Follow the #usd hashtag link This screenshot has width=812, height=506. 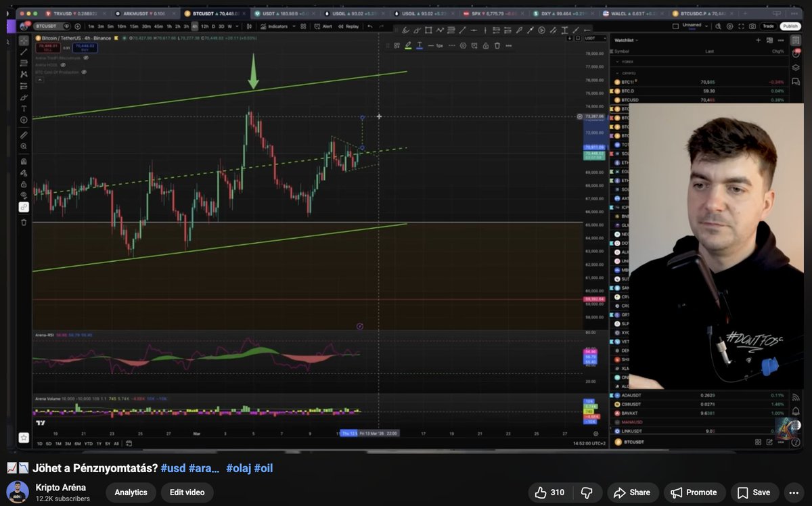[x=173, y=468]
